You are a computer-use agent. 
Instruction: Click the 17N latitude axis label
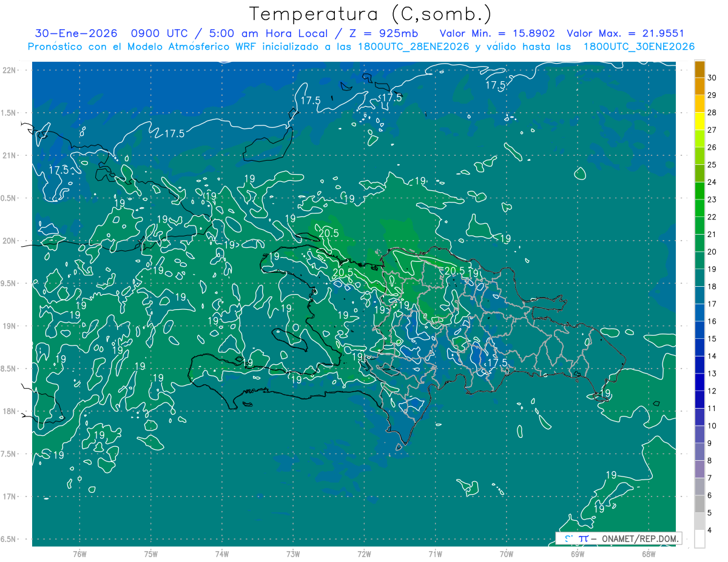10,497
